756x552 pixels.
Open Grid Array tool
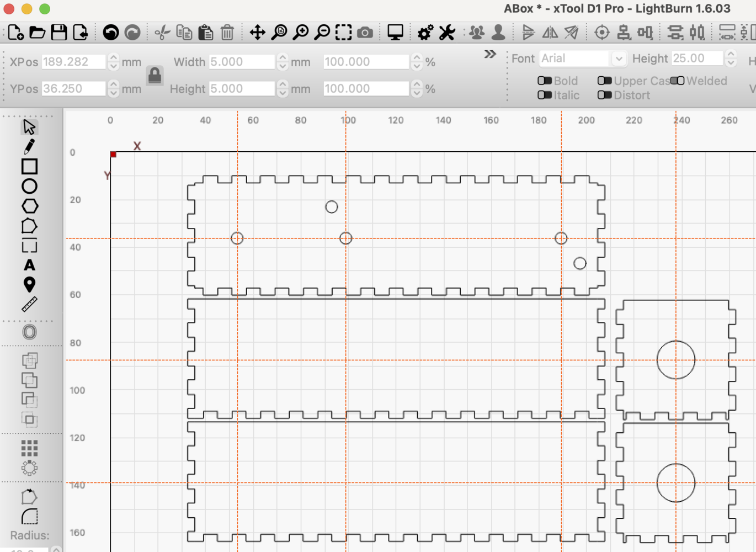tap(29, 448)
